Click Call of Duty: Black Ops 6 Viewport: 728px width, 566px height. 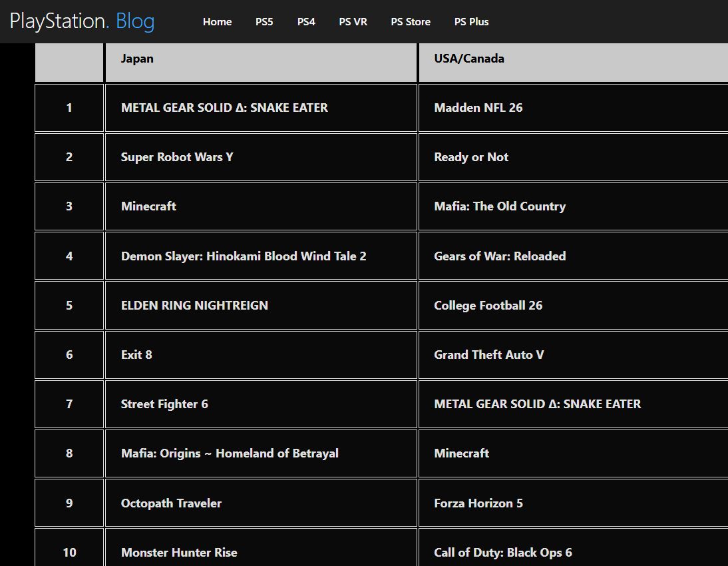(x=574, y=548)
